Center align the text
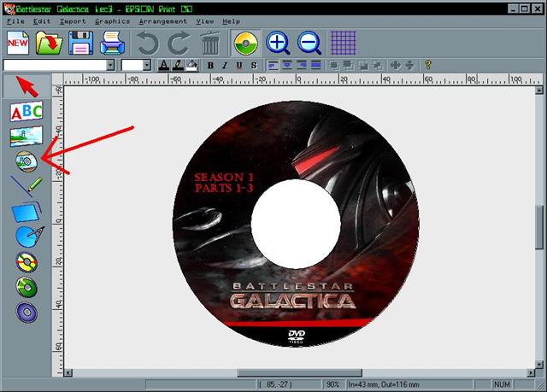This screenshot has height=392, width=547. pyautogui.click(x=287, y=65)
